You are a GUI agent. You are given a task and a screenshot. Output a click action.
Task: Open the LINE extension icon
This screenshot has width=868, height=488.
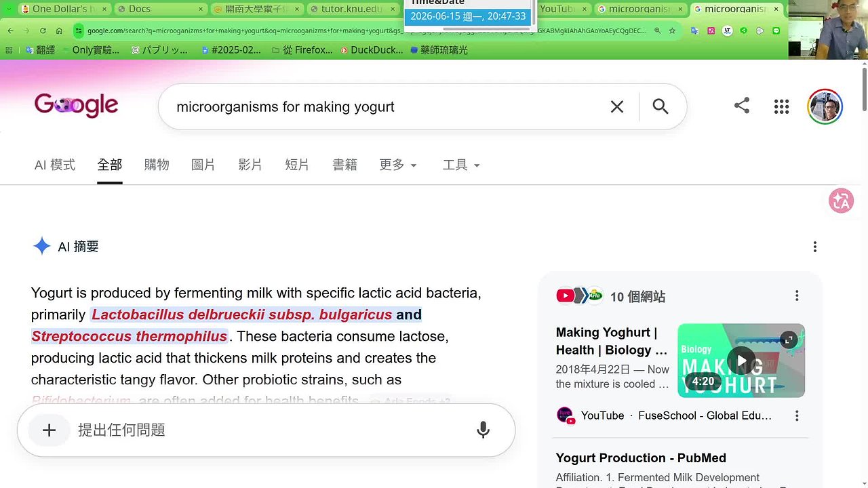(776, 30)
